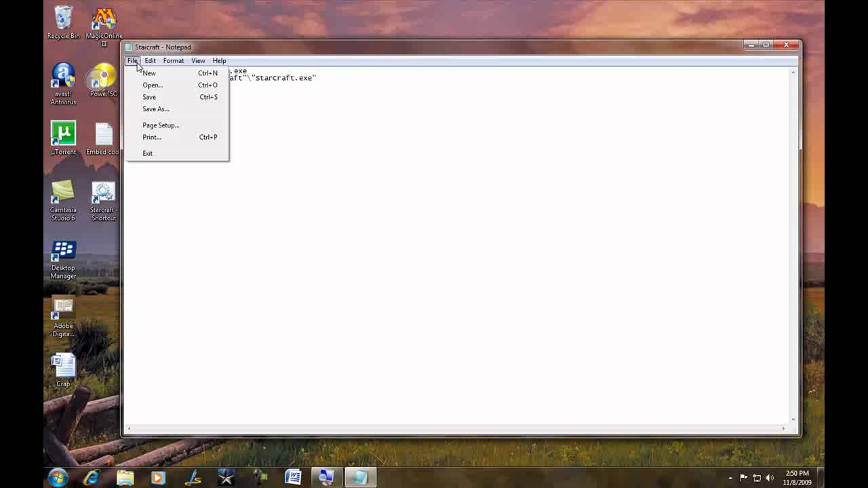Open the Starcraft - Shortcut desktop icon

click(x=104, y=201)
